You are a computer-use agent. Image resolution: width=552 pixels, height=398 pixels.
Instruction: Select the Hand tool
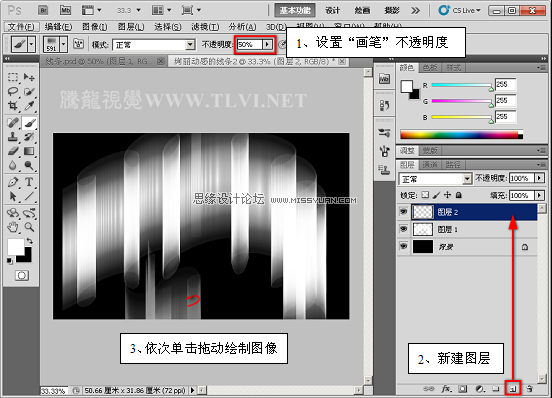(13, 227)
